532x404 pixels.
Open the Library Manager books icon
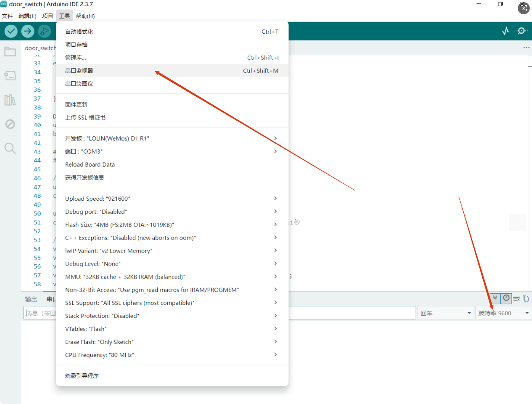10,100
